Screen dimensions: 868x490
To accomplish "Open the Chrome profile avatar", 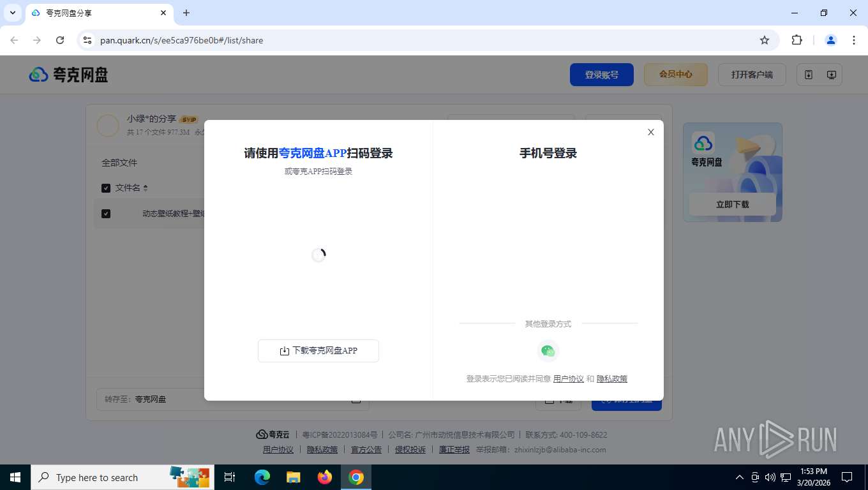I will click(x=831, y=40).
